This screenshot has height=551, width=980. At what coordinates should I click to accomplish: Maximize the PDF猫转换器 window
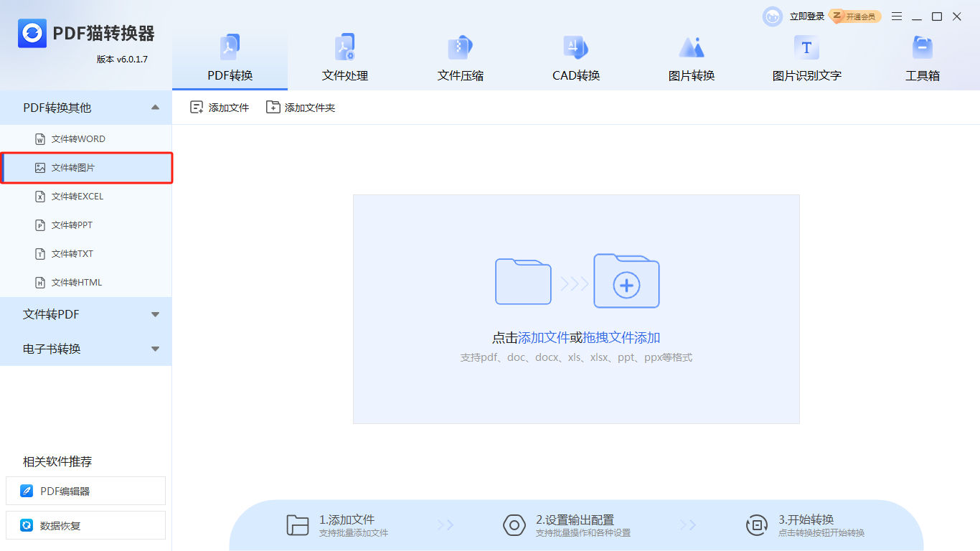point(937,17)
